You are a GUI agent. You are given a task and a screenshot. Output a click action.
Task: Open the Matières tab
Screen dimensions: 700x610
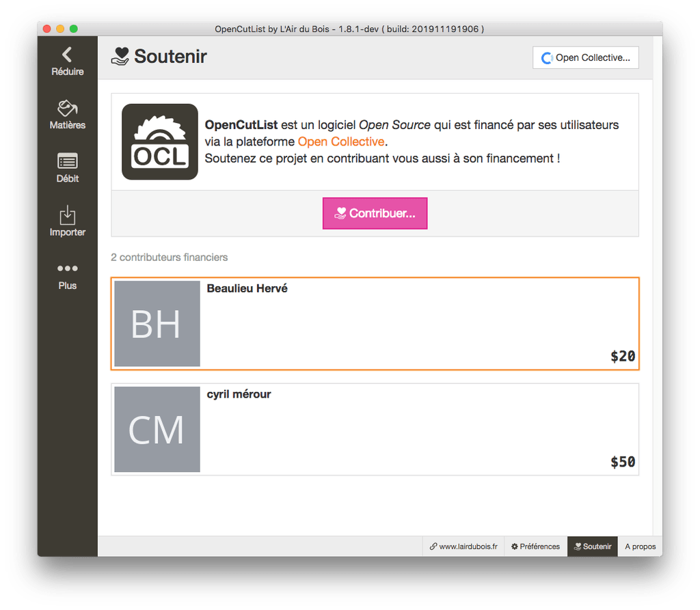(x=68, y=115)
